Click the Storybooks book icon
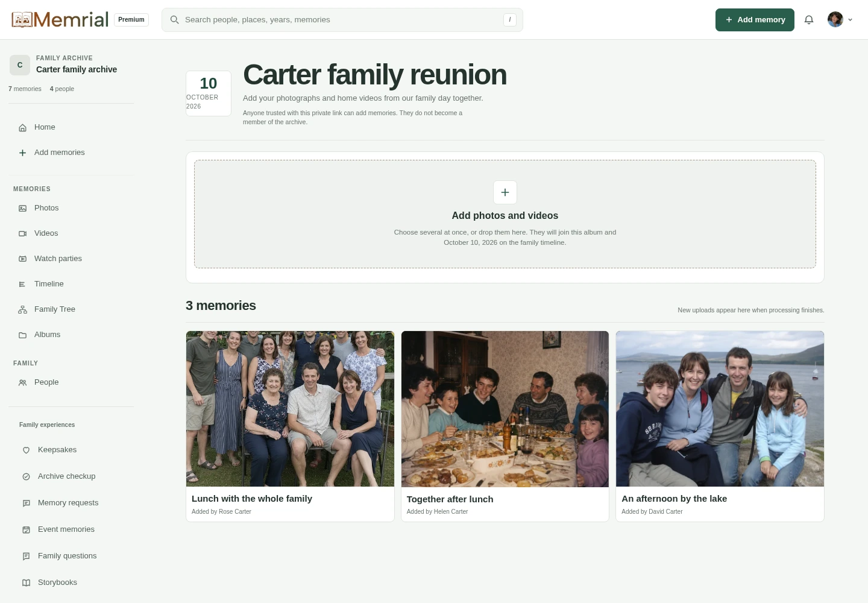The image size is (868, 603). [27, 582]
